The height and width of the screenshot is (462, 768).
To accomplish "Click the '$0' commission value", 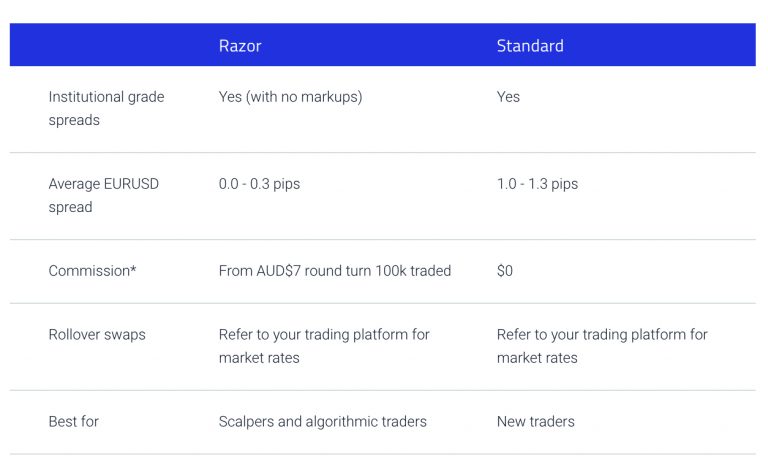I will pyautogui.click(x=505, y=270).
